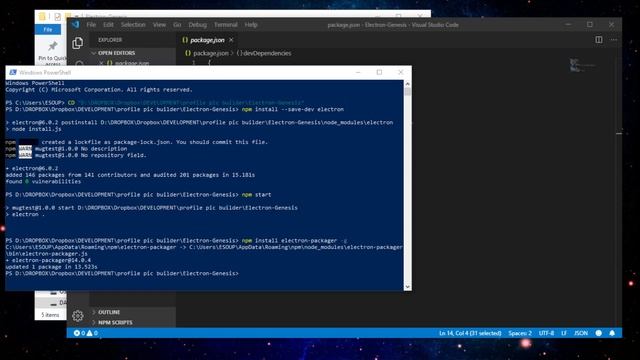Click the split editor icon in VS Code
Screen dimensions: 640x360
(599, 40)
